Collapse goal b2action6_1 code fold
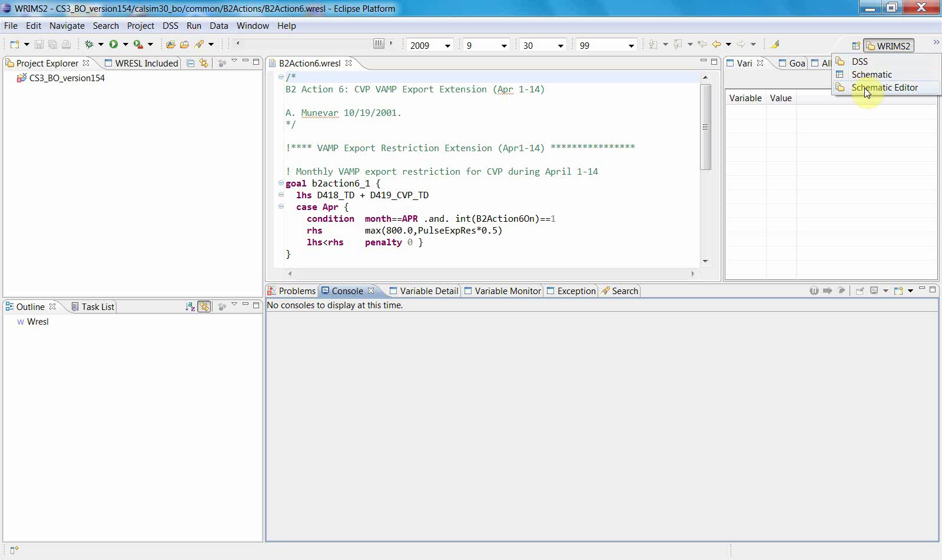This screenshot has height=560, width=942. click(281, 183)
